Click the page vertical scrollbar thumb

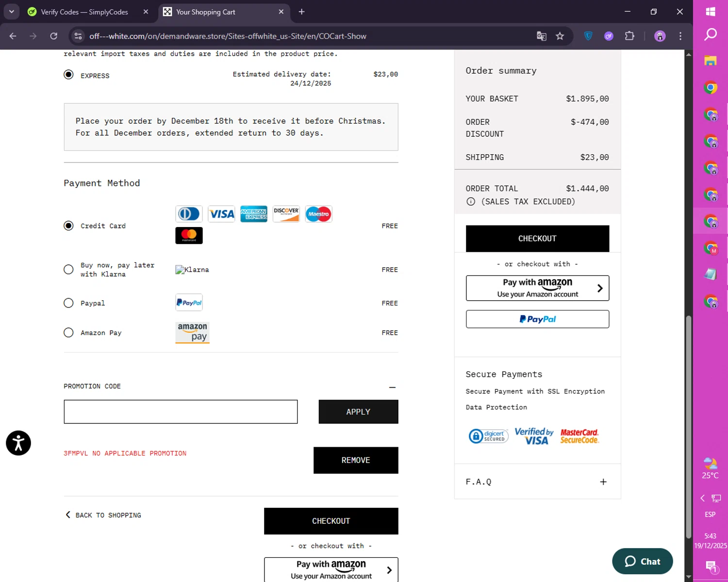[x=688, y=427]
